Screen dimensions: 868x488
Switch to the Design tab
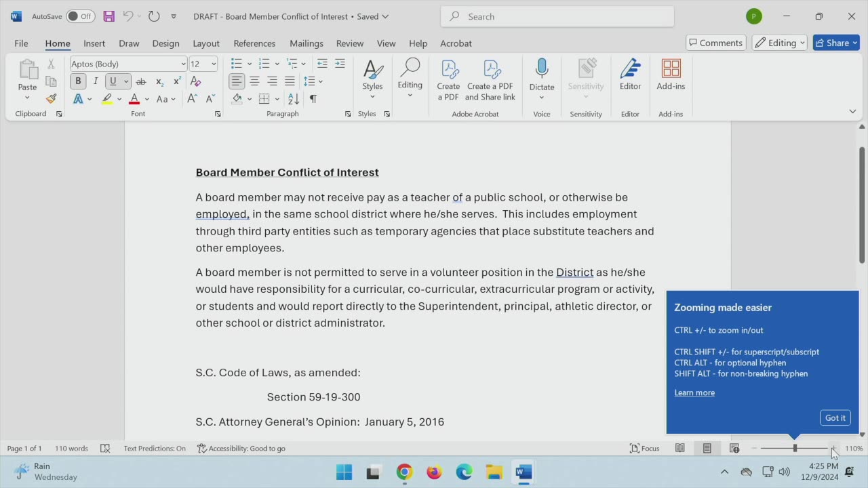tap(165, 43)
